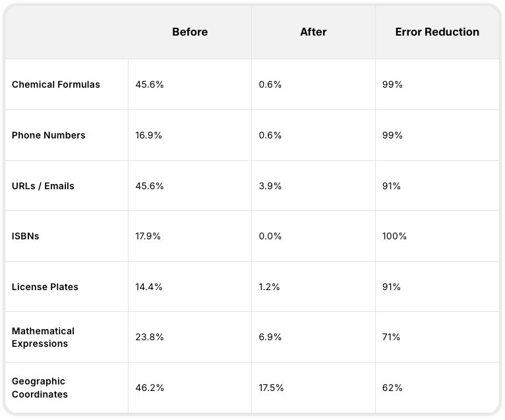Image resolution: width=505 pixels, height=420 pixels.
Task: Select the URLs / Emails row label
Action: (x=43, y=186)
